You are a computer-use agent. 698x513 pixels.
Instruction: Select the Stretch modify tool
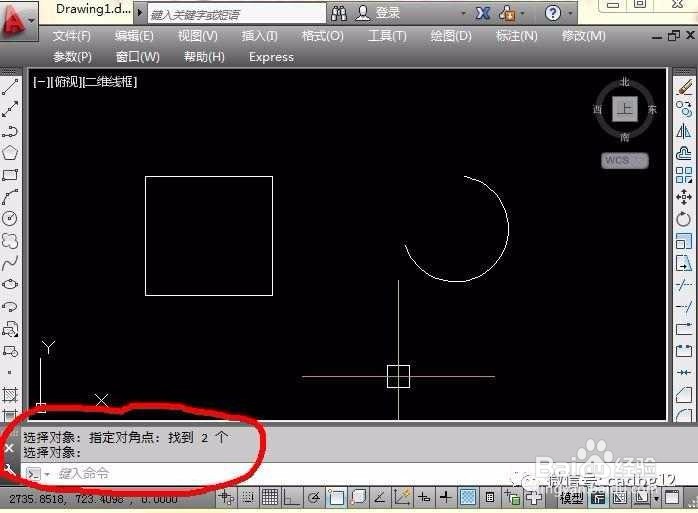pos(684,263)
